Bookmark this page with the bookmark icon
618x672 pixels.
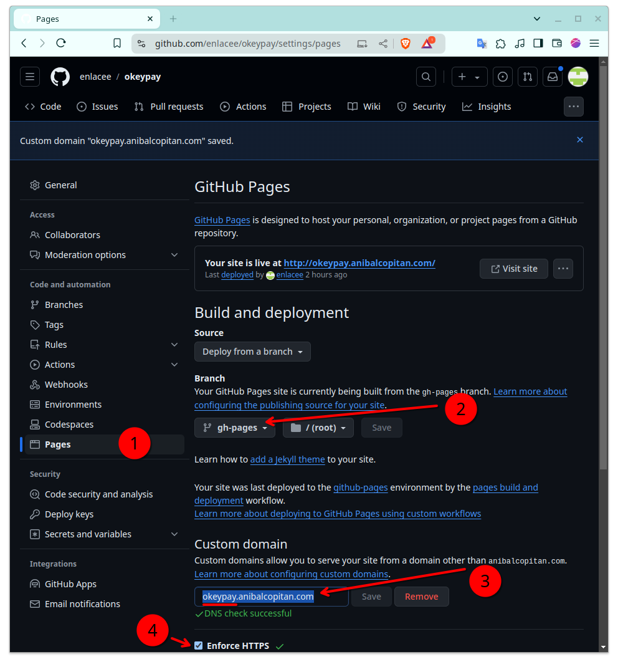(117, 43)
